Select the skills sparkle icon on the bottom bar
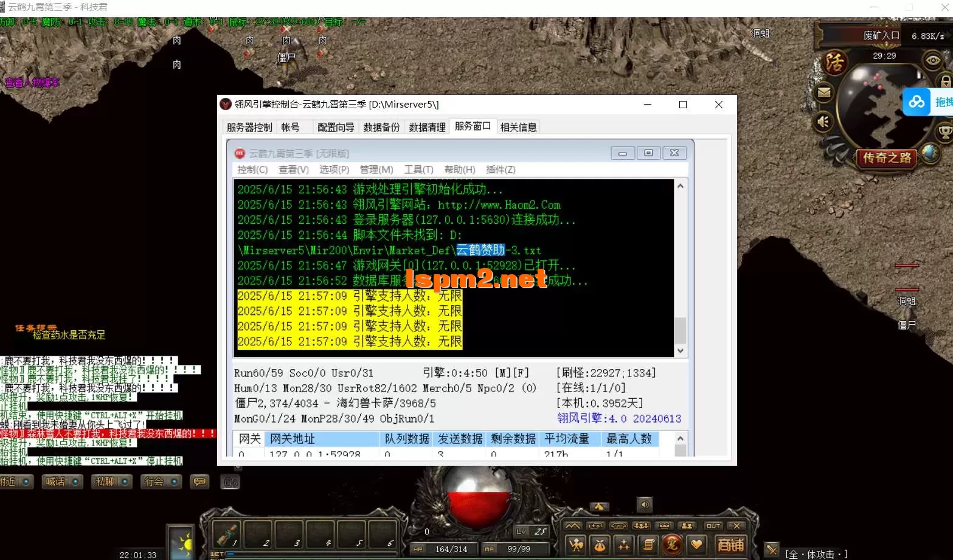This screenshot has width=953, height=560. click(x=624, y=544)
